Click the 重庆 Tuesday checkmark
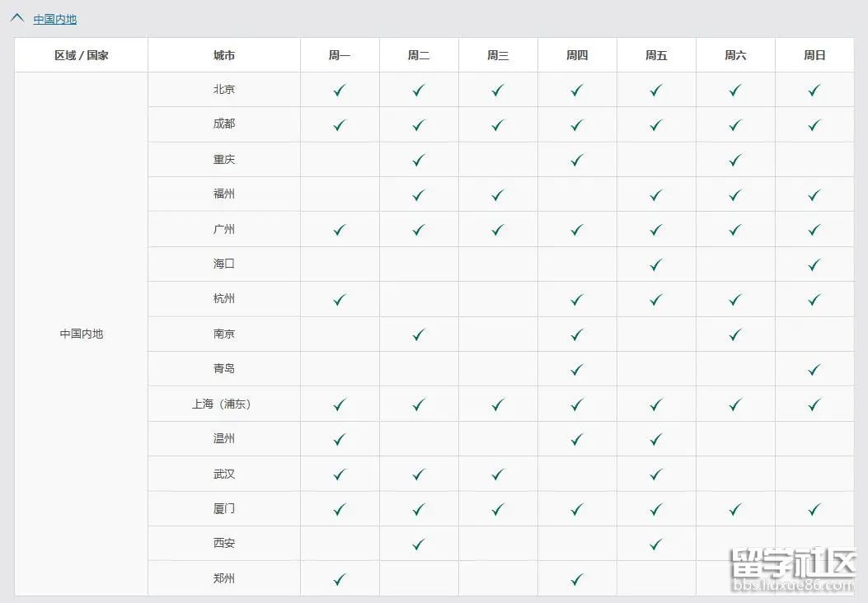 [419, 160]
